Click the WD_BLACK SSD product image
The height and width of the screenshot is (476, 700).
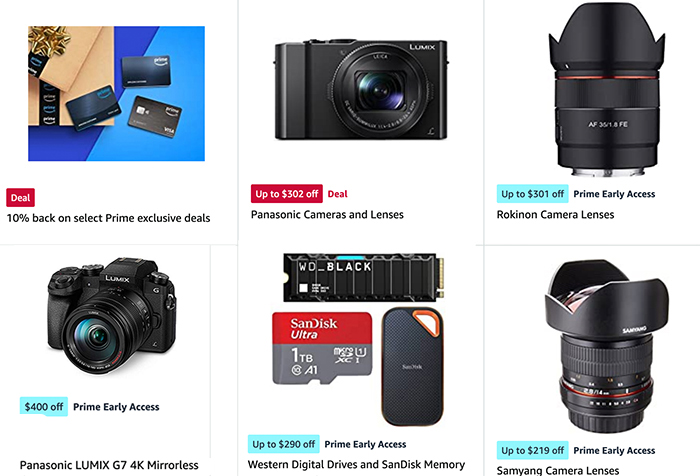coord(364,277)
